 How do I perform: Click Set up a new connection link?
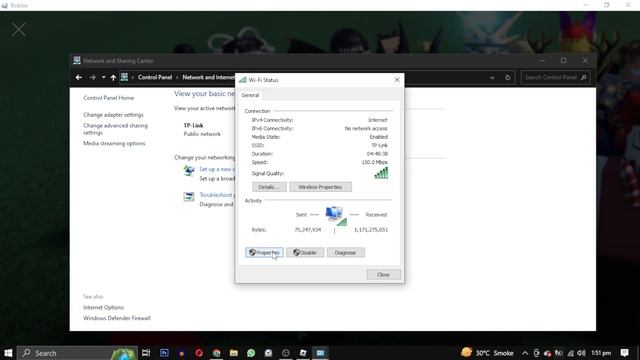tap(217, 169)
